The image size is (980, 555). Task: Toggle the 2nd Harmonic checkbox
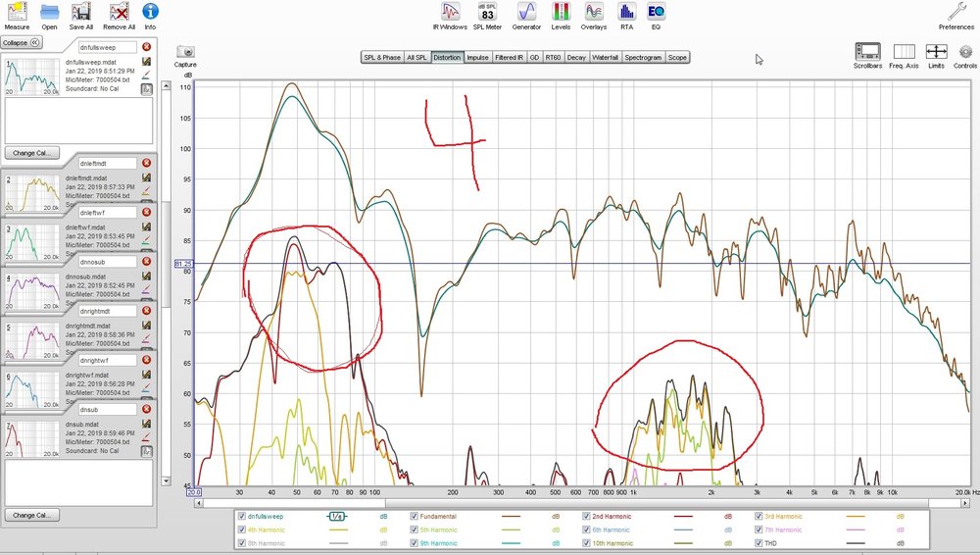click(x=586, y=516)
